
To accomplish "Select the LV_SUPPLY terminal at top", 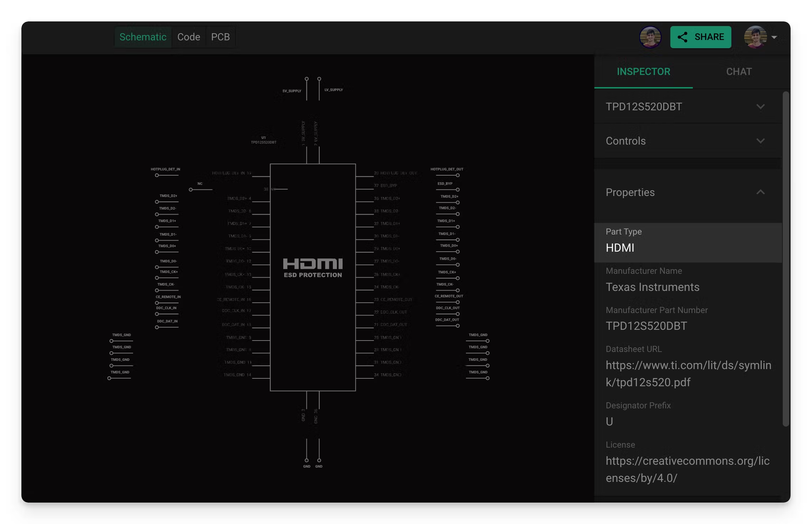I will (x=319, y=89).
